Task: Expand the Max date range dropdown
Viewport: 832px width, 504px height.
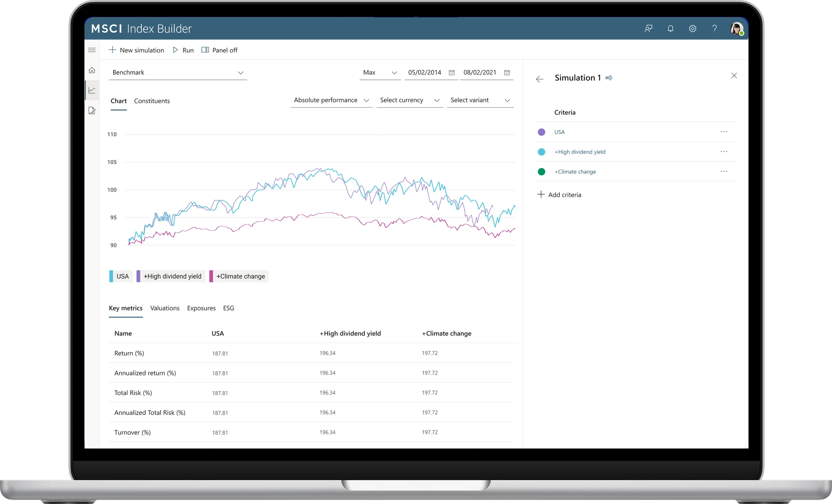Action: point(380,72)
